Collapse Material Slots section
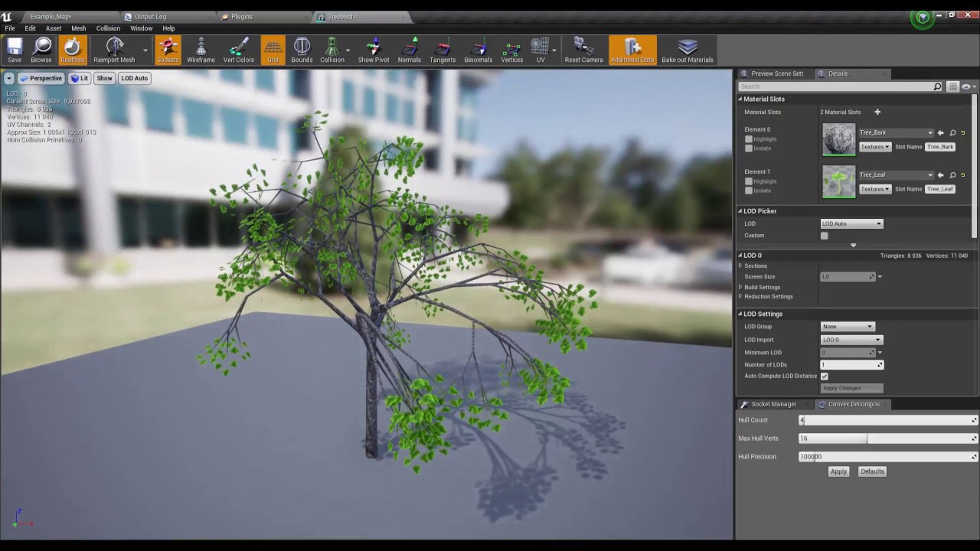 click(x=740, y=99)
